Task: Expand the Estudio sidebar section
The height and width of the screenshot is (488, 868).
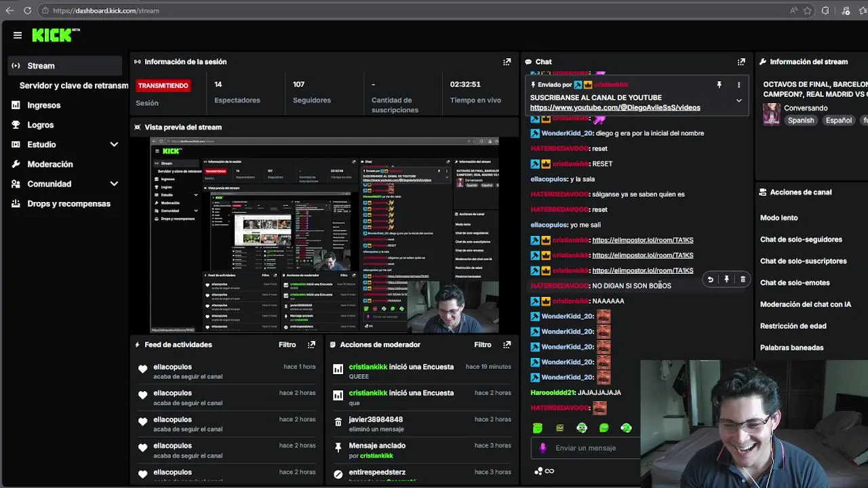Action: click(x=114, y=144)
